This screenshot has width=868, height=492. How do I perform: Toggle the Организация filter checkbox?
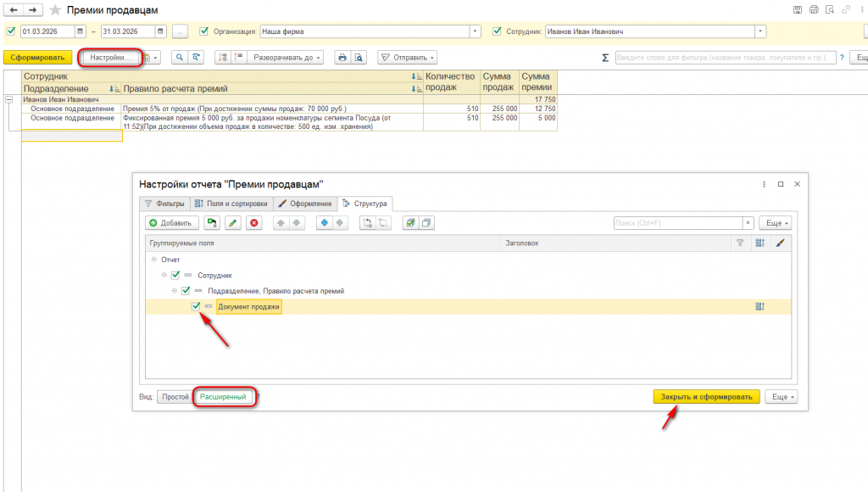pyautogui.click(x=204, y=31)
